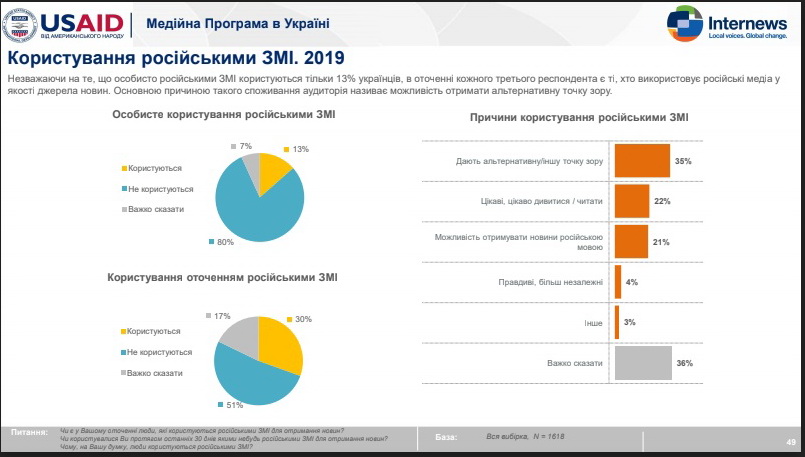Click the 22% orange bar

pyautogui.click(x=631, y=201)
